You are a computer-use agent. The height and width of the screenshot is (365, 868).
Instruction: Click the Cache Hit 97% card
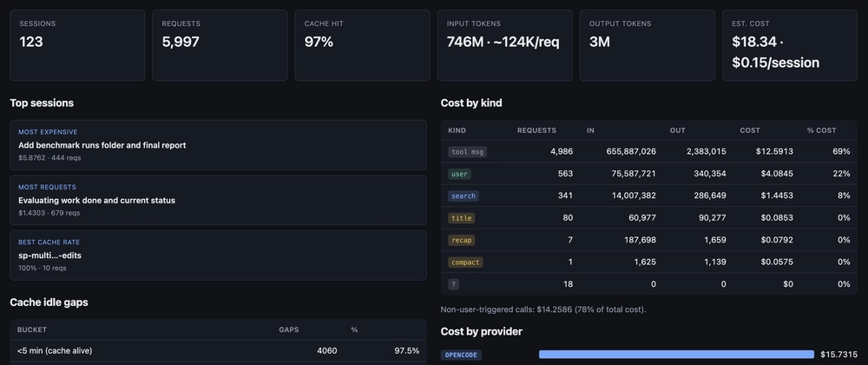(362, 45)
